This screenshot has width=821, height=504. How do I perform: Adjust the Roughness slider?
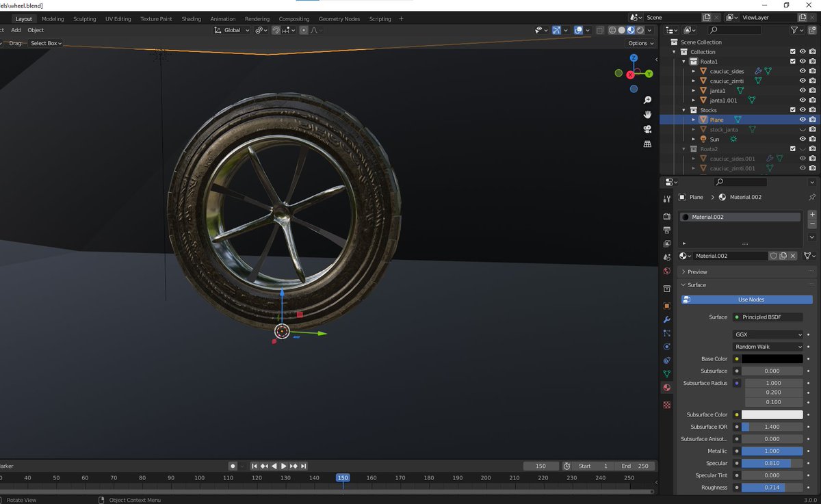(772, 488)
